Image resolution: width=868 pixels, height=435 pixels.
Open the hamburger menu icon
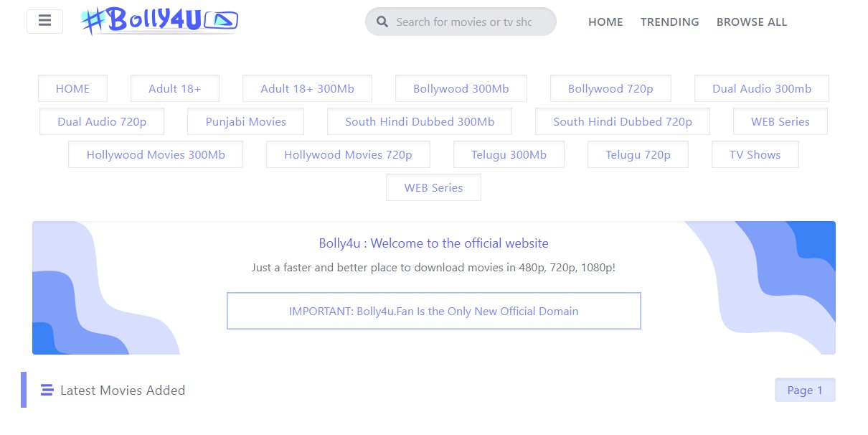point(44,21)
